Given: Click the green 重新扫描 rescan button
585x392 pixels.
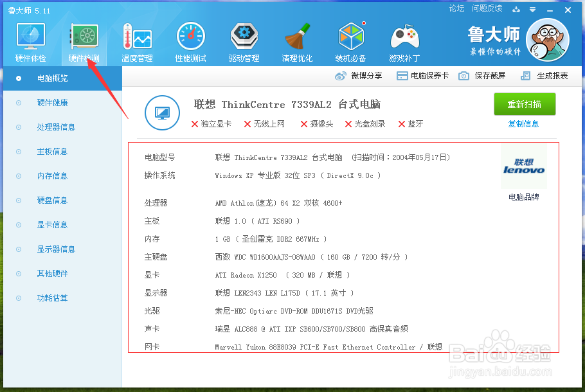Looking at the screenshot, I should point(525,104).
